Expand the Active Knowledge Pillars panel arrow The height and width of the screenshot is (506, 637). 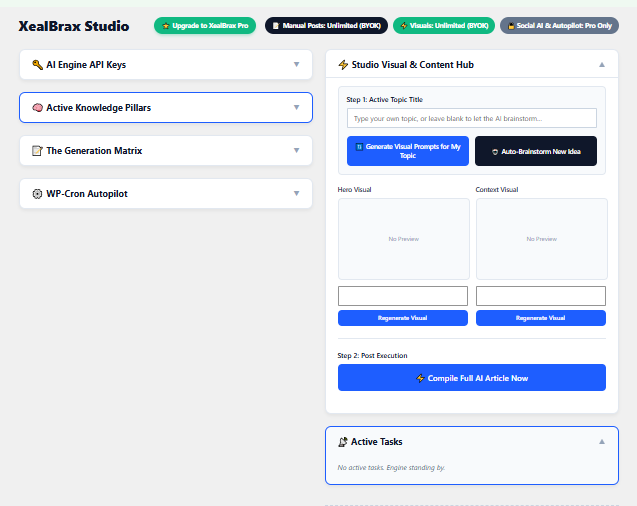click(297, 108)
